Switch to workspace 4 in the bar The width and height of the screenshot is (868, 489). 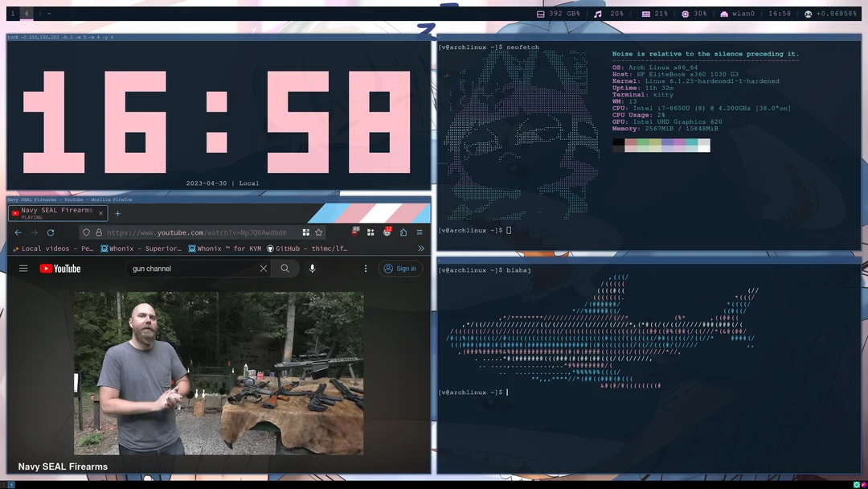(x=26, y=13)
